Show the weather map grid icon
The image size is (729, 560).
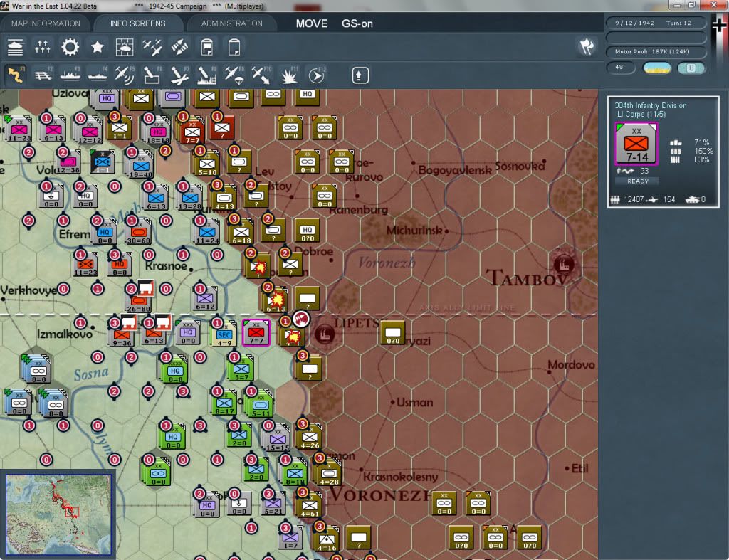coord(125,47)
